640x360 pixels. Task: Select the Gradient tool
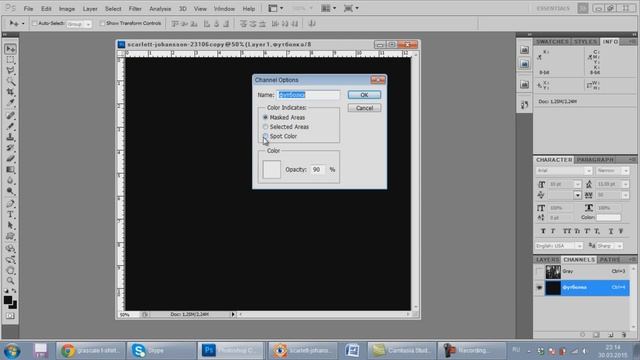(x=10, y=169)
